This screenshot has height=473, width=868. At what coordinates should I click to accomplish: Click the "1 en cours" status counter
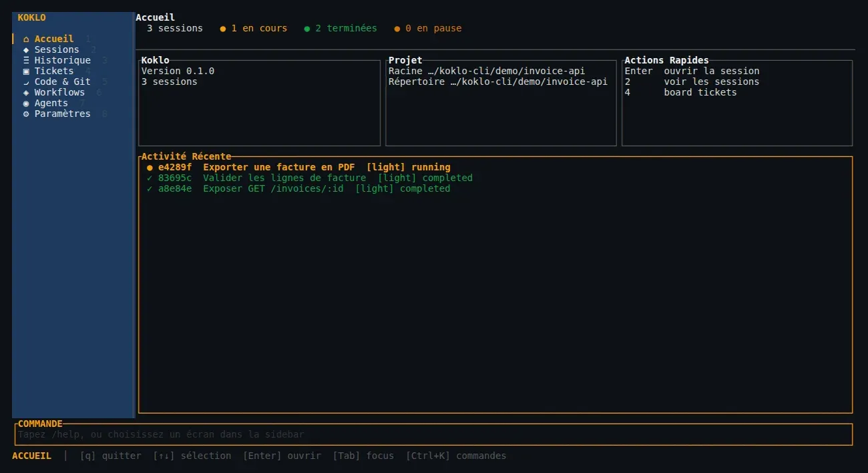tap(254, 29)
